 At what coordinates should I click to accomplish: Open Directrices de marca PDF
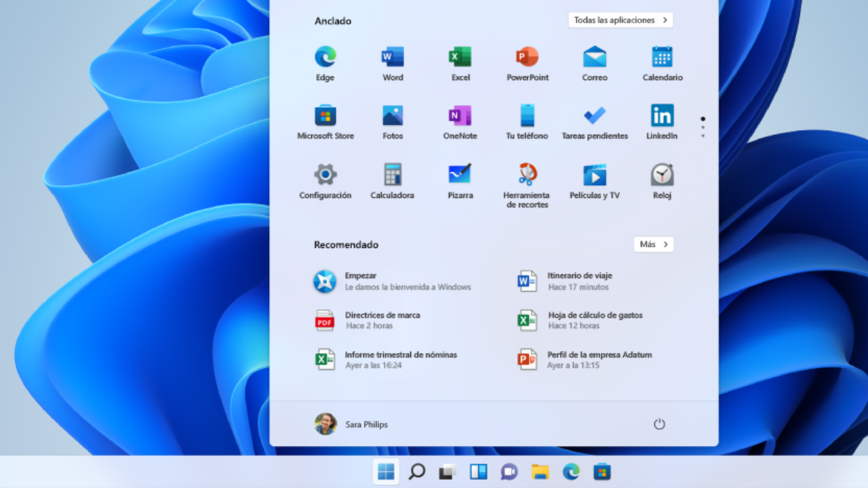point(382,320)
